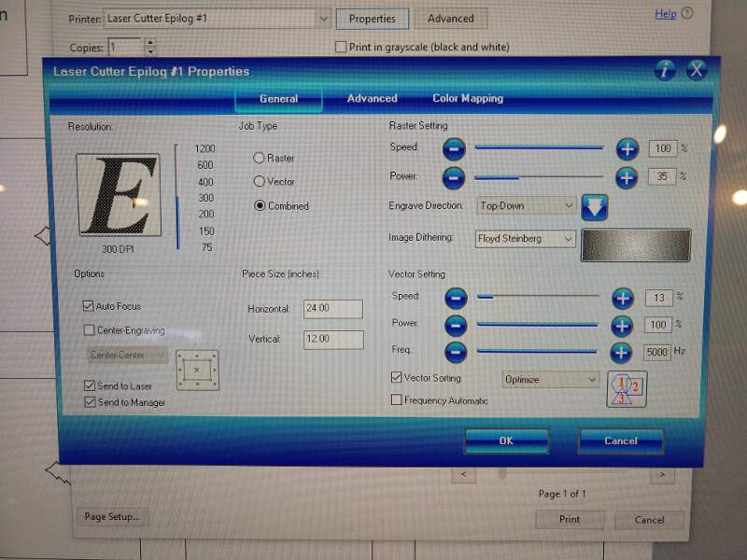Click the raster Speed slider track
This screenshot has height=560, width=747.
[540, 148]
